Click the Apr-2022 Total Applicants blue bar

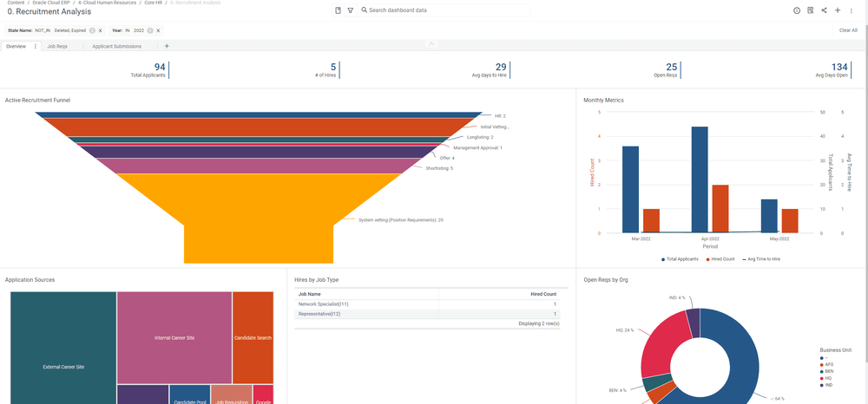(700, 179)
